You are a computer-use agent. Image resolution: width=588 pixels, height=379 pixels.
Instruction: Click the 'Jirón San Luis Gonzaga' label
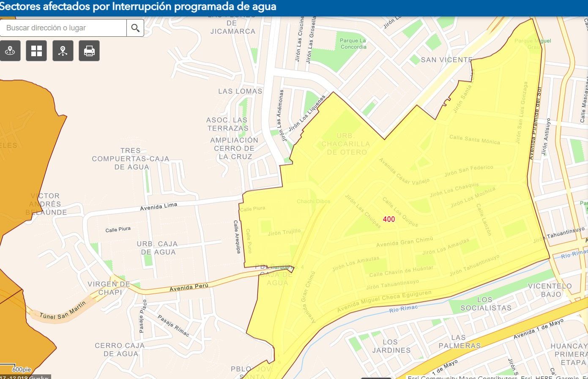point(522,113)
